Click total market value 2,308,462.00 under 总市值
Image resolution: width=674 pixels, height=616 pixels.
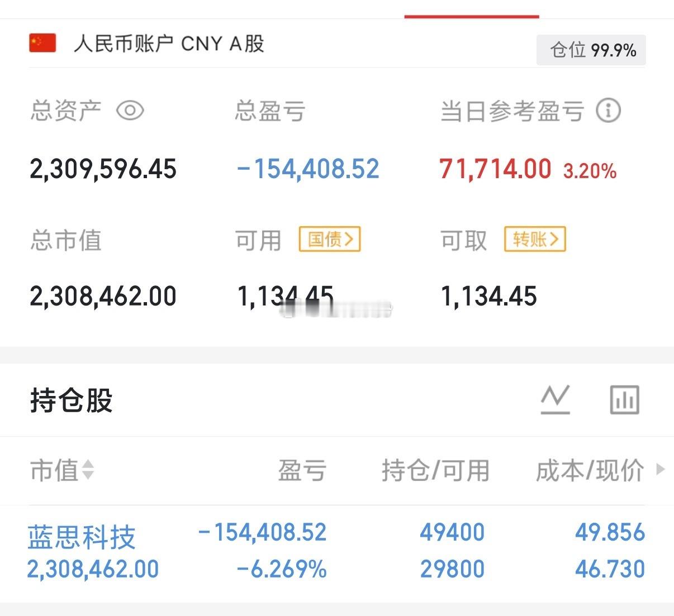click(103, 296)
